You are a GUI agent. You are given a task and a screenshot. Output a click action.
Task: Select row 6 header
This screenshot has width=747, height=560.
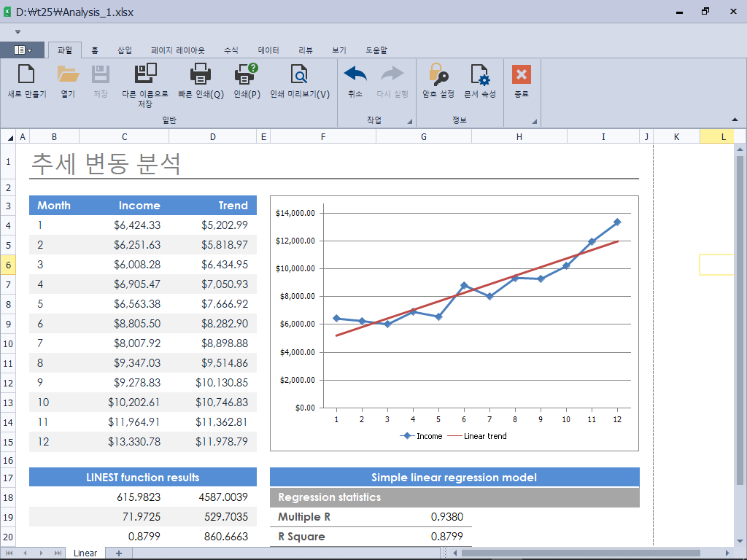(8, 265)
